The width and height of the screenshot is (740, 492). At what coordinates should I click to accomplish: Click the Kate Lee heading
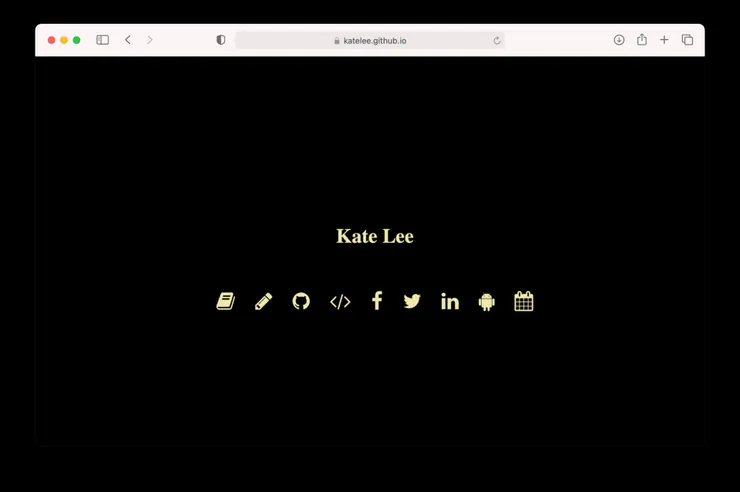click(375, 236)
